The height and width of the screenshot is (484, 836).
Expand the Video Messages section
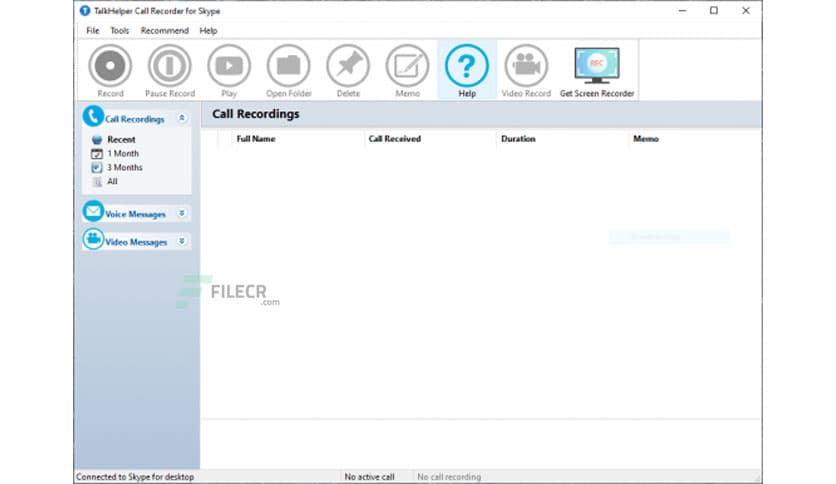[182, 241]
